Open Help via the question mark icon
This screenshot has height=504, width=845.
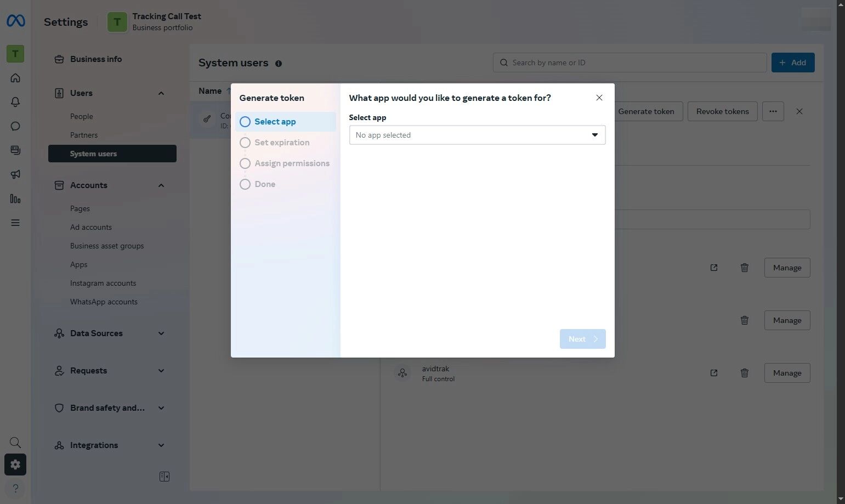coord(15,488)
